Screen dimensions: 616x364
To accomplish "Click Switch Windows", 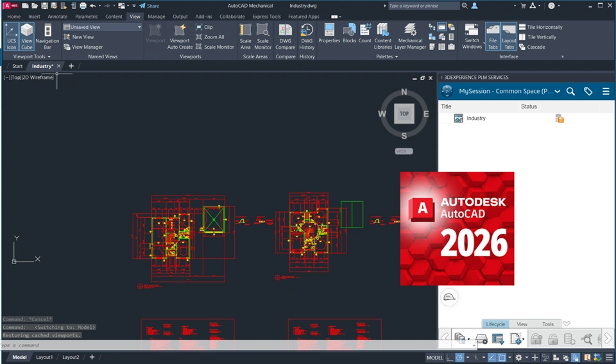I will click(472, 37).
